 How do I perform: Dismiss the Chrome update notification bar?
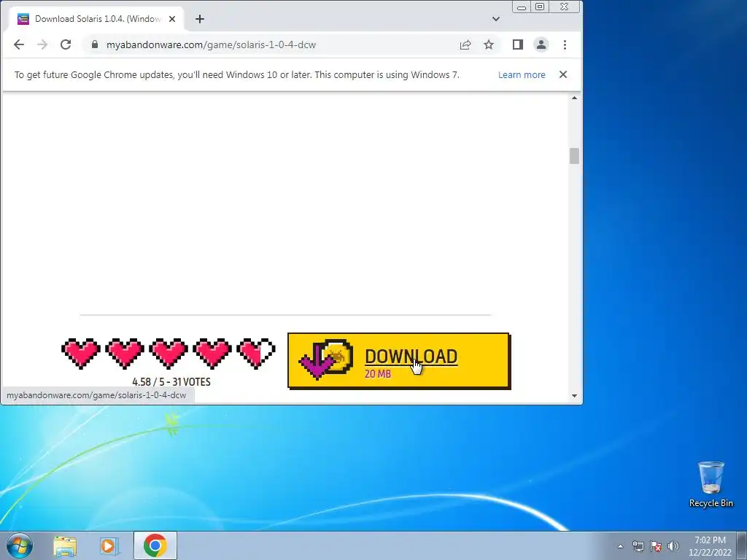563,74
